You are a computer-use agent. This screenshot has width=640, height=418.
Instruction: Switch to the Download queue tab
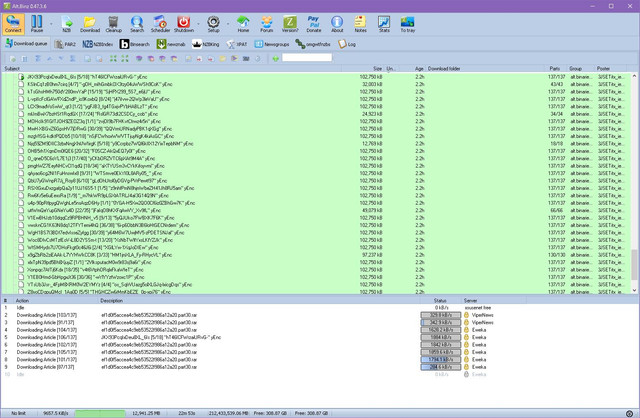pos(26,44)
